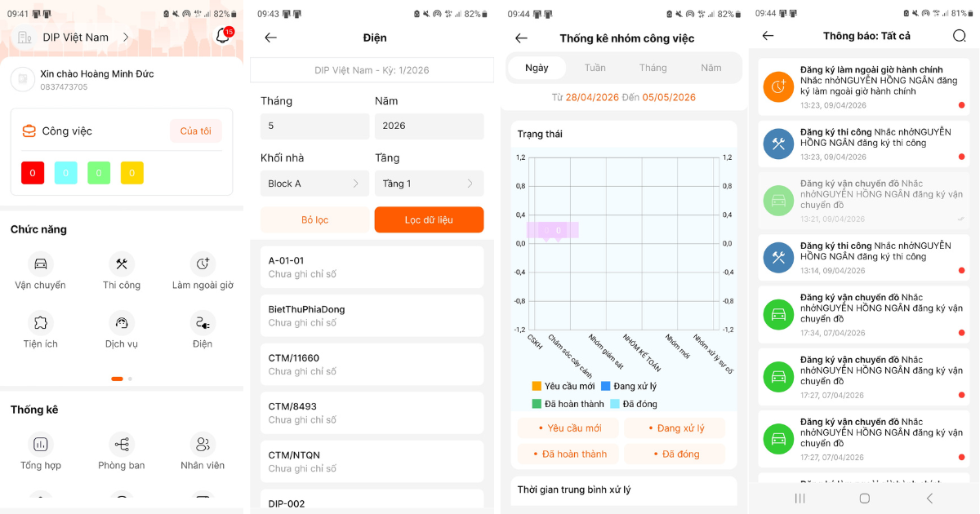Tap the yellow task counter box

pyautogui.click(x=132, y=173)
